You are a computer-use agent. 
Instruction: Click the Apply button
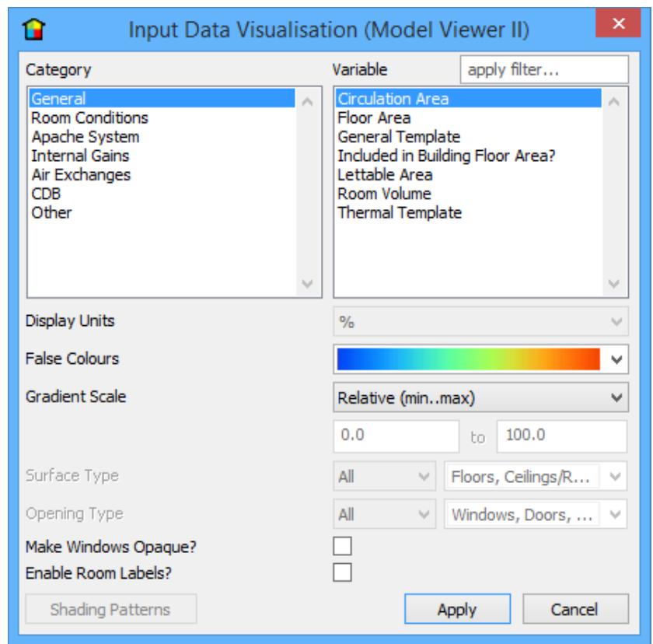click(457, 609)
